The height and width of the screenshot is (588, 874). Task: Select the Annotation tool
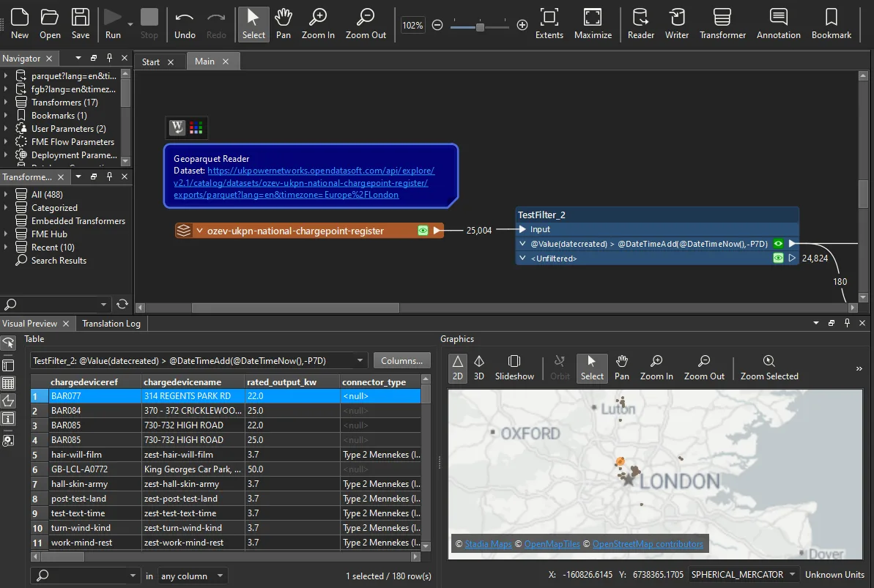point(778,23)
